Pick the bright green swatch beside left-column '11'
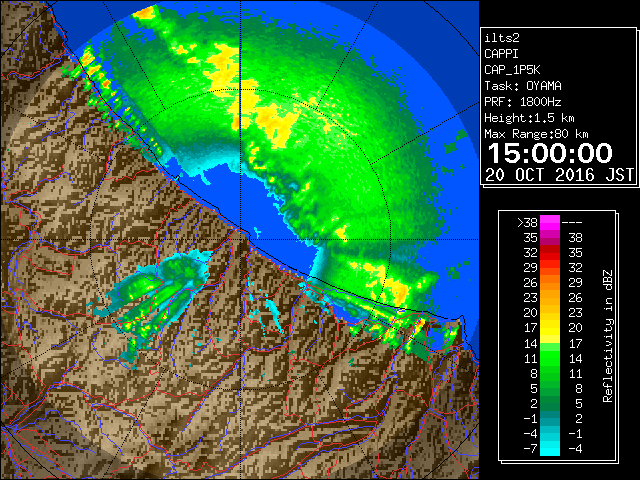The height and width of the screenshot is (480, 640). click(x=550, y=358)
